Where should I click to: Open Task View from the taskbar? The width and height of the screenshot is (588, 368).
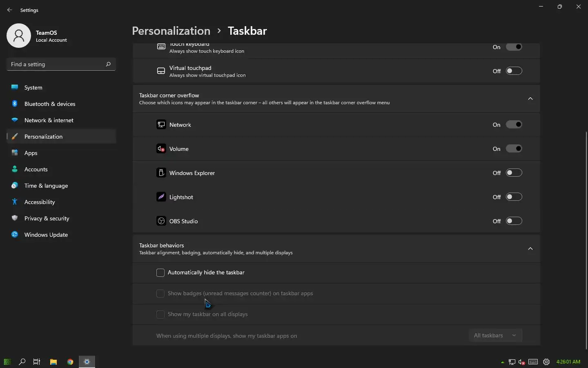click(x=37, y=362)
